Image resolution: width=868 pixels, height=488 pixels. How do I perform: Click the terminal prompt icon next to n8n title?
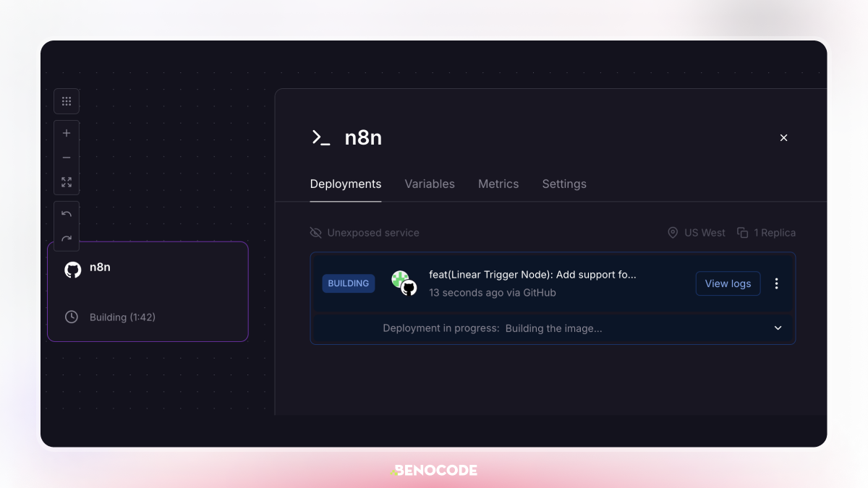click(x=320, y=137)
